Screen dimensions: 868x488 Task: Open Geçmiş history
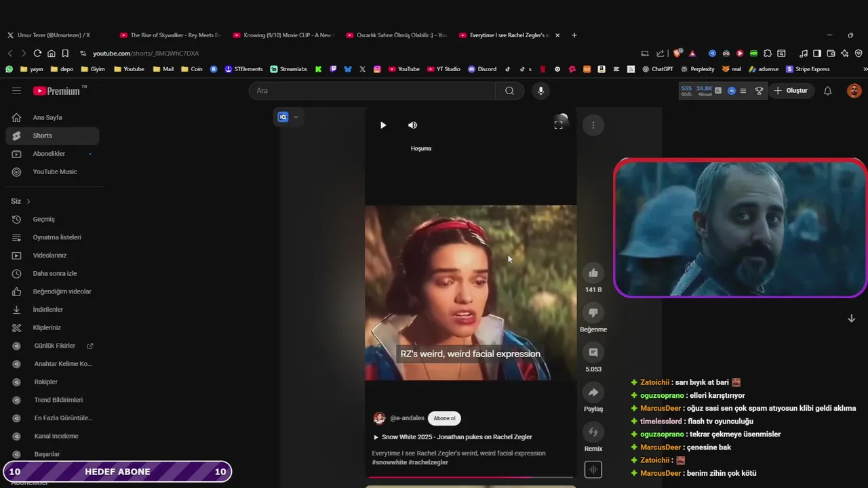[52, 220]
